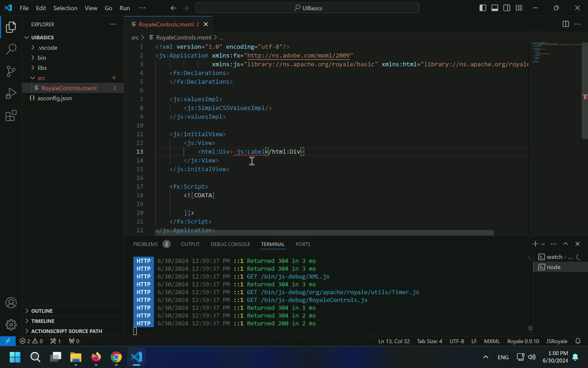Open the Go menu

pos(108,8)
